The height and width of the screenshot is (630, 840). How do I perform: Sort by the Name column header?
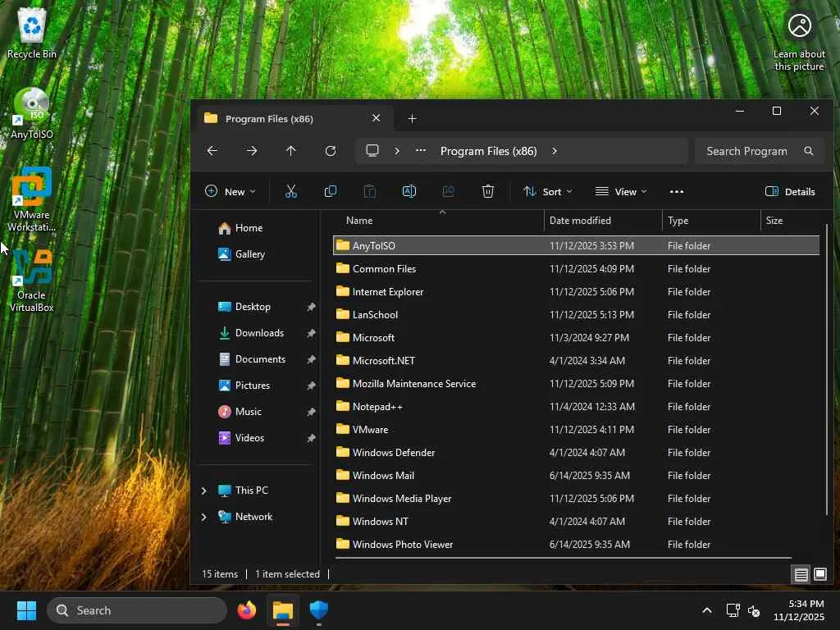pyautogui.click(x=440, y=220)
